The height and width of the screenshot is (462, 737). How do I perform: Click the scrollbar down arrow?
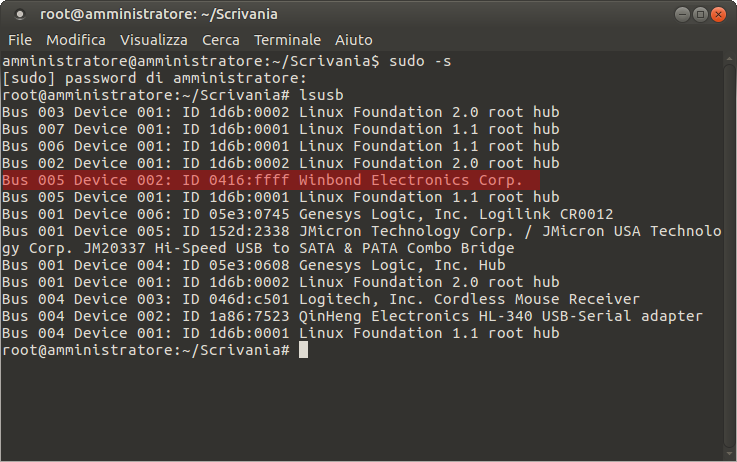(729, 454)
